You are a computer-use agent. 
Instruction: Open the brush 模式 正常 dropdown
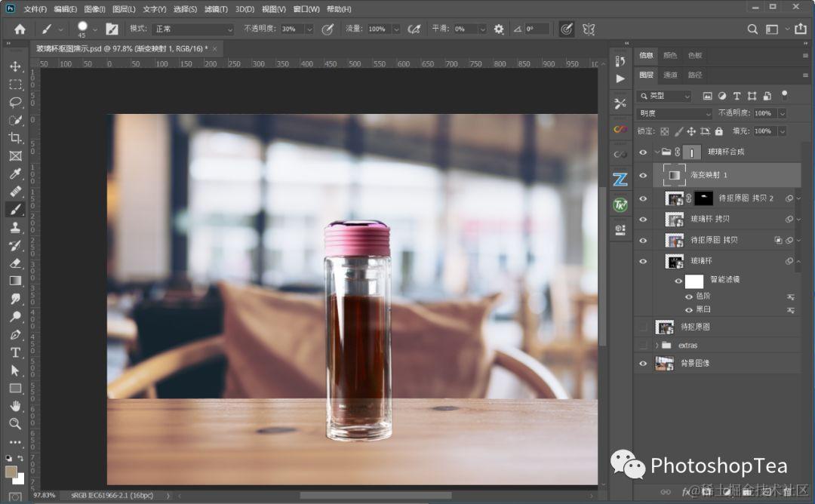[x=193, y=29]
